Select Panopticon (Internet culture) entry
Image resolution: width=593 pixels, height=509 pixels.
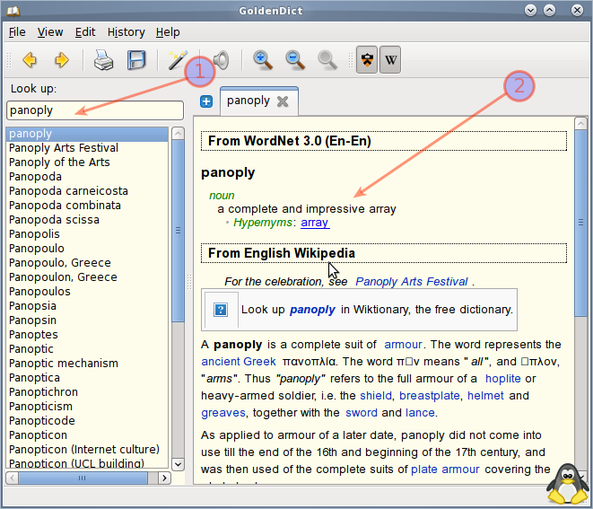[x=87, y=450]
